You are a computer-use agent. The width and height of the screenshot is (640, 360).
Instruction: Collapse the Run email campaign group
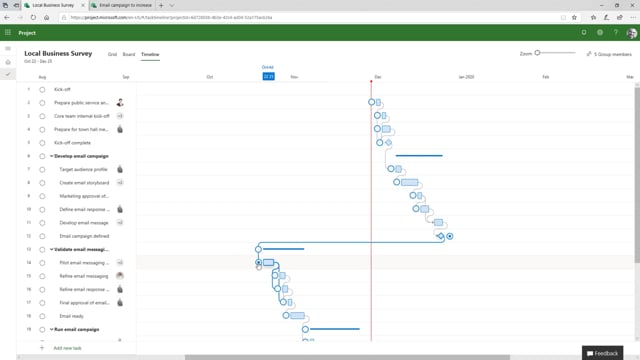coord(51,329)
